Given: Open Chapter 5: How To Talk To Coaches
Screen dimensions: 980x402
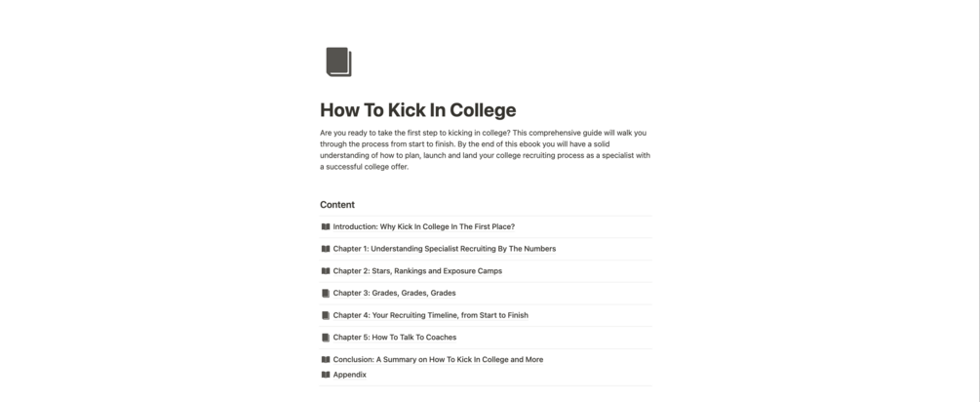Looking at the screenshot, I should pyautogui.click(x=394, y=338).
